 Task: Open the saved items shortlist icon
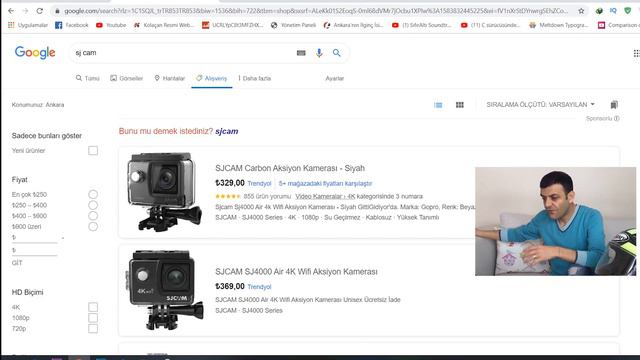[614, 105]
